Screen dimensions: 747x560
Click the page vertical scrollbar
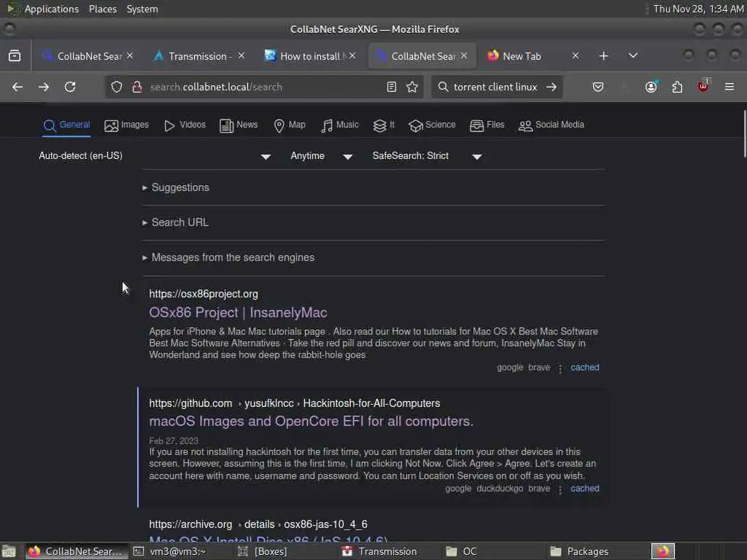coord(743,133)
